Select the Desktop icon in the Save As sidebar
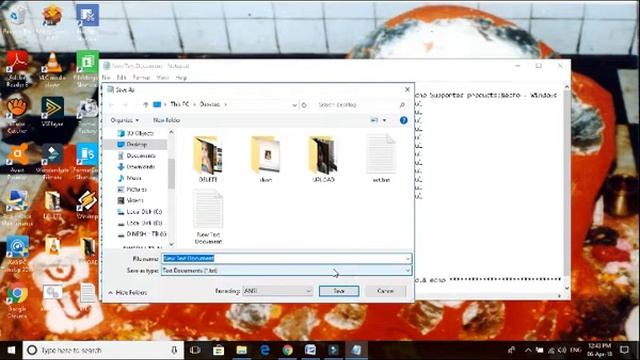640x360 pixels. [121, 144]
